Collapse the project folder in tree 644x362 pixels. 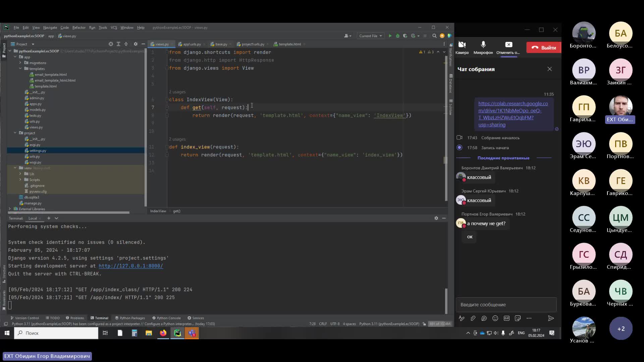15,133
